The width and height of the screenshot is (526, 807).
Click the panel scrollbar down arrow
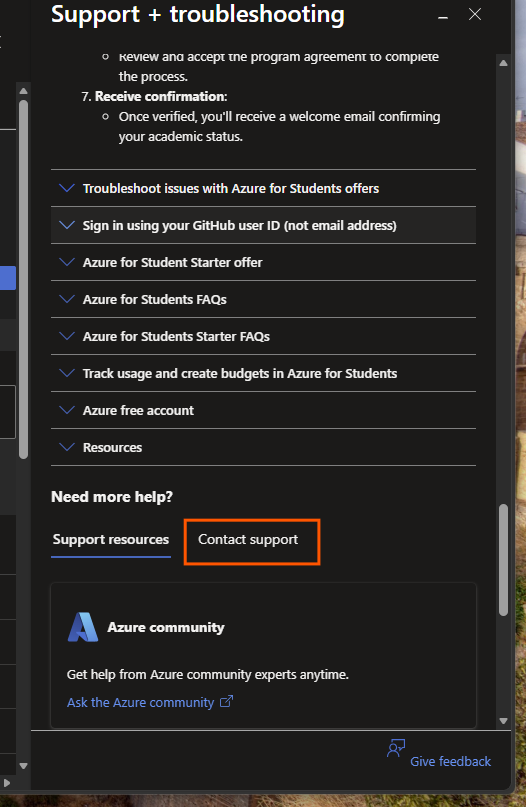[503, 721]
